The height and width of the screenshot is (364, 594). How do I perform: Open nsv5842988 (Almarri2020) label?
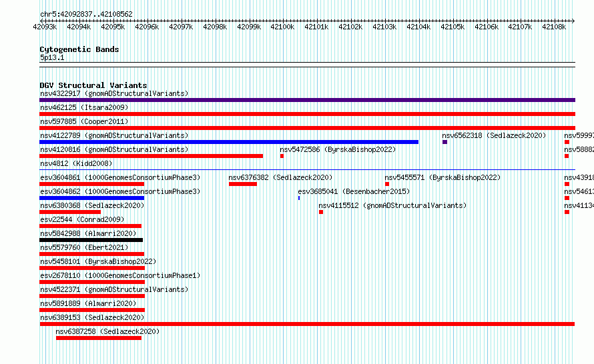coord(88,233)
